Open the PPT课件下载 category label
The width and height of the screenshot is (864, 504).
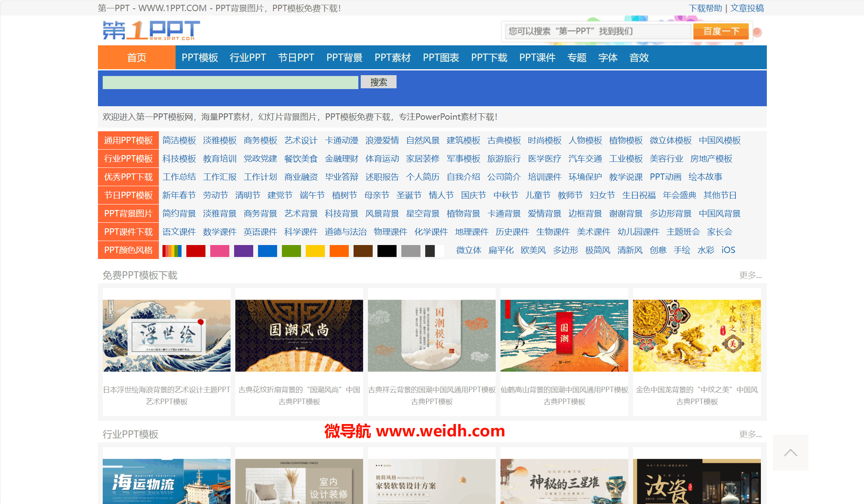pos(128,232)
